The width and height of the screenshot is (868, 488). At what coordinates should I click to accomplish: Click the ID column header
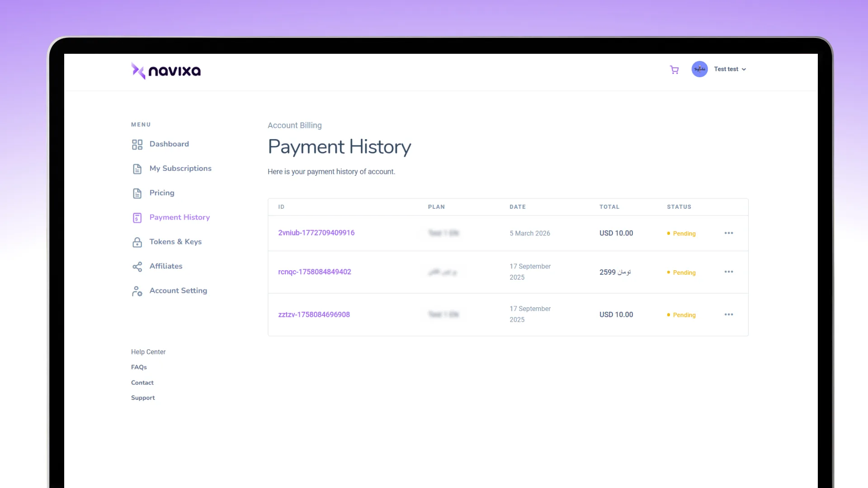point(281,207)
